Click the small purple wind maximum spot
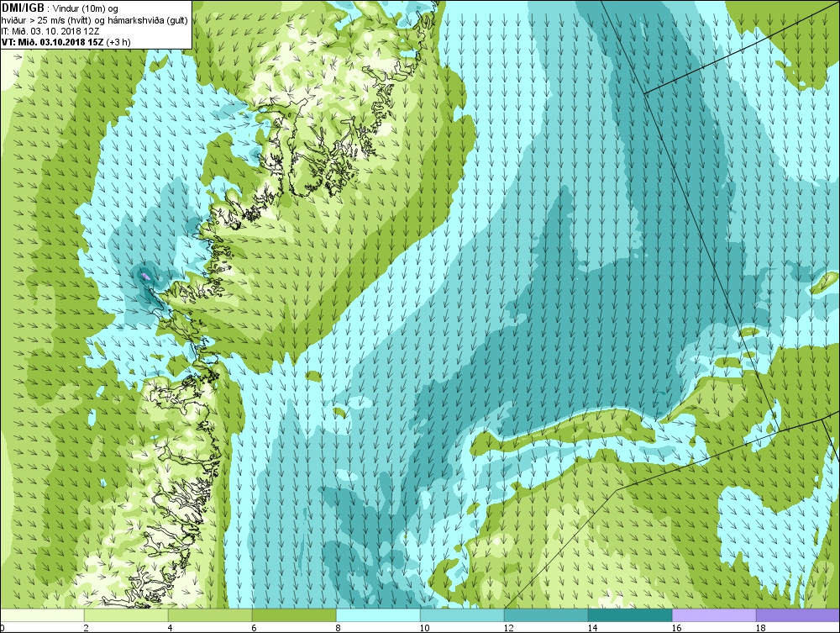 (x=144, y=276)
